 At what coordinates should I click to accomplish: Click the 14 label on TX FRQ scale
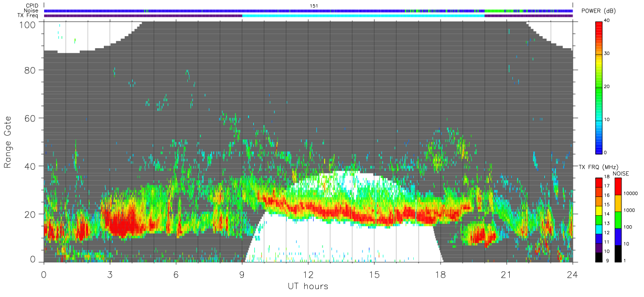click(x=608, y=214)
